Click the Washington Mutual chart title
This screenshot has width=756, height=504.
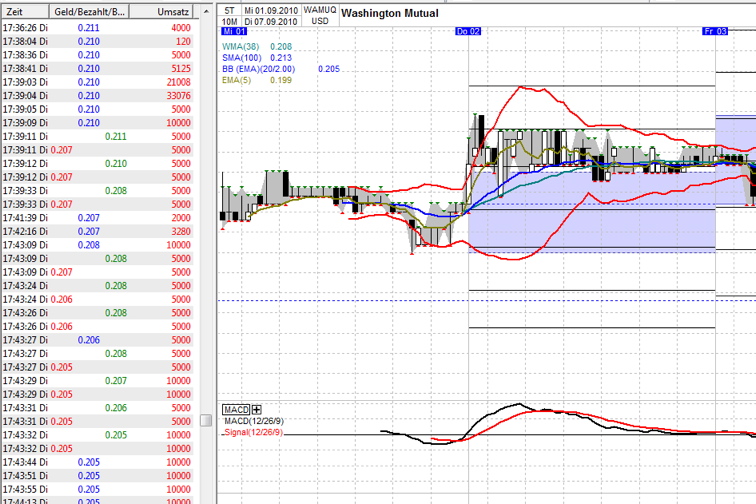click(x=390, y=14)
